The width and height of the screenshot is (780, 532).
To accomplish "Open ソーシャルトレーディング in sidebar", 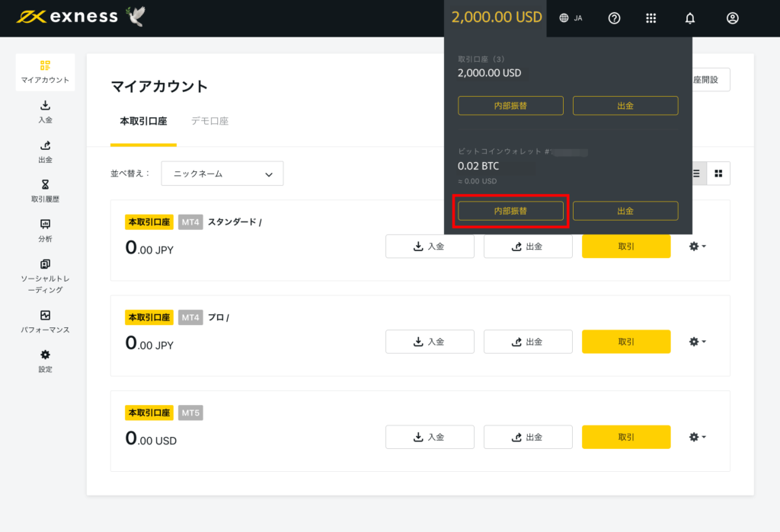I will click(x=45, y=276).
